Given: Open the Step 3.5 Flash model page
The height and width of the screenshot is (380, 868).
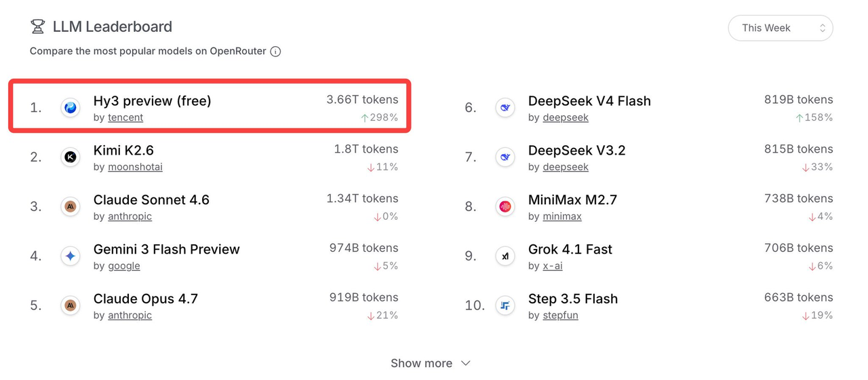Looking at the screenshot, I should pos(573,299).
